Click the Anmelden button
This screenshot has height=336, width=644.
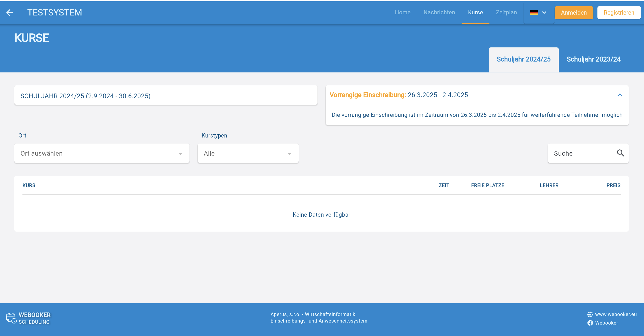coord(573,13)
